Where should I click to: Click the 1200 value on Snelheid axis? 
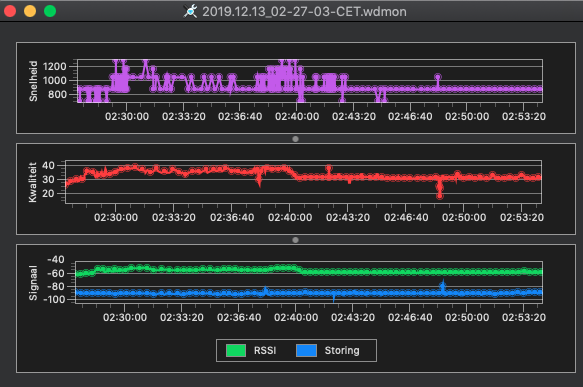[x=54, y=67]
